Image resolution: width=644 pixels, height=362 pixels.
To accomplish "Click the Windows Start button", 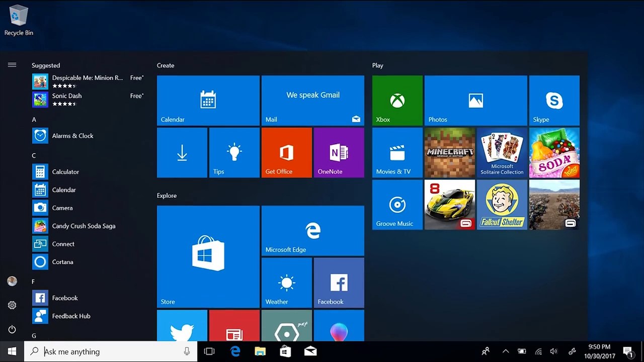I will tap(12, 351).
